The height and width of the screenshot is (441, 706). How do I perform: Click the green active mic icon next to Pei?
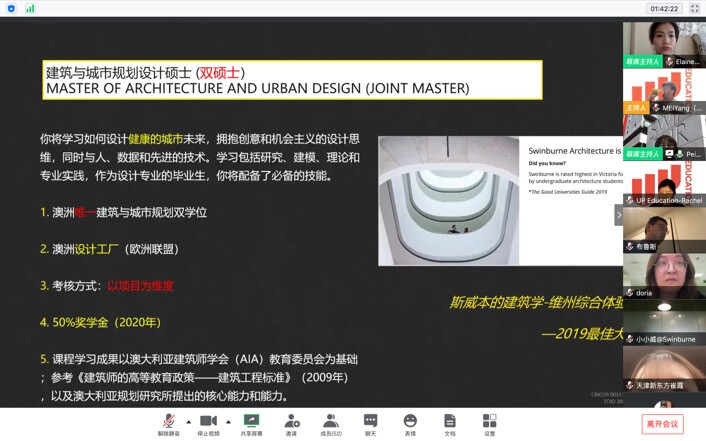click(680, 154)
